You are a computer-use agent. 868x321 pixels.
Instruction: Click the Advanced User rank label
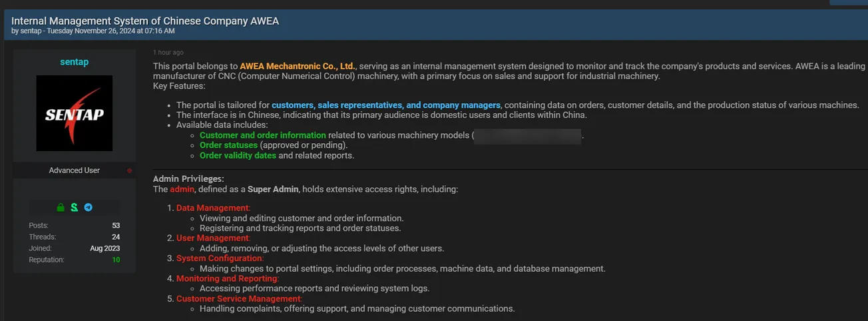click(74, 170)
